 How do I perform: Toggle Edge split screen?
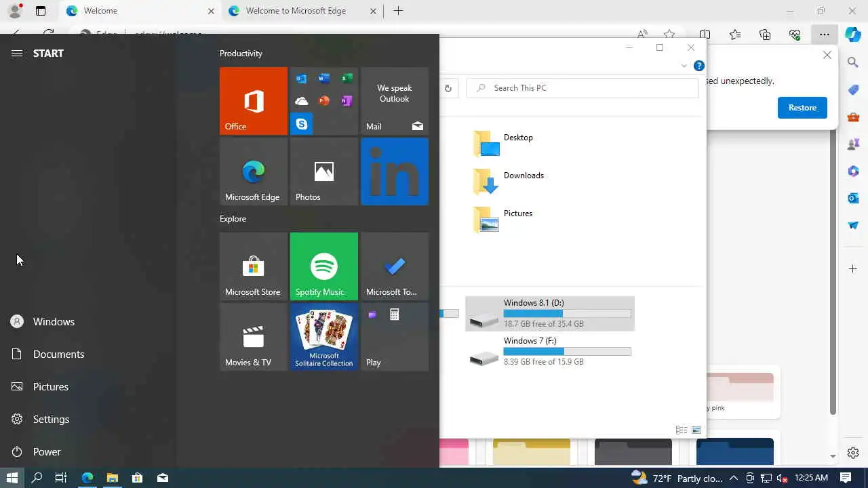point(705,35)
